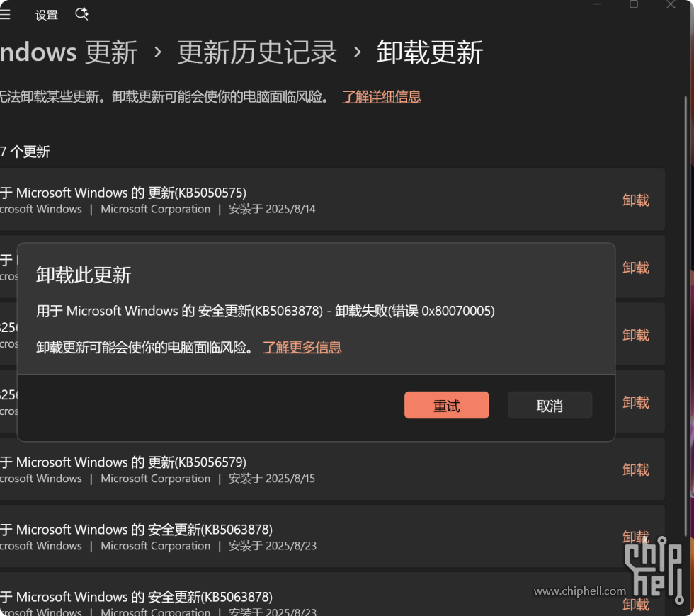Click the search icon beside 设置
Viewport: 694px width, 616px height.
tap(82, 14)
